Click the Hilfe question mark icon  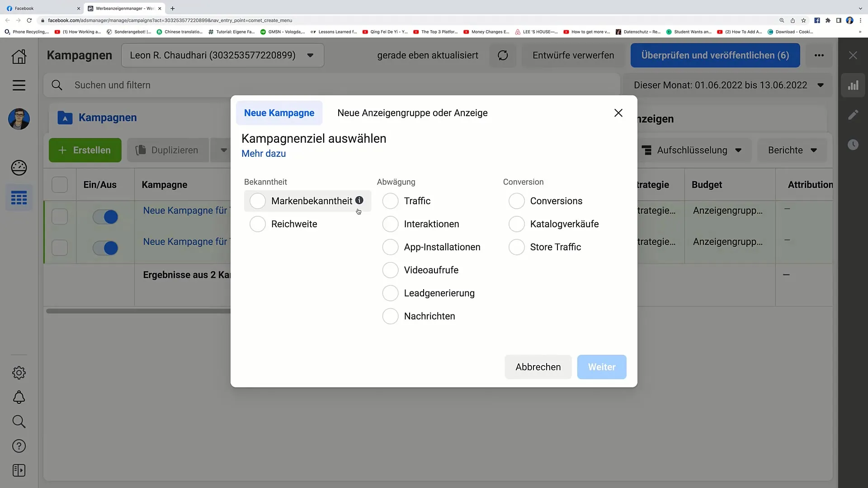19,446
